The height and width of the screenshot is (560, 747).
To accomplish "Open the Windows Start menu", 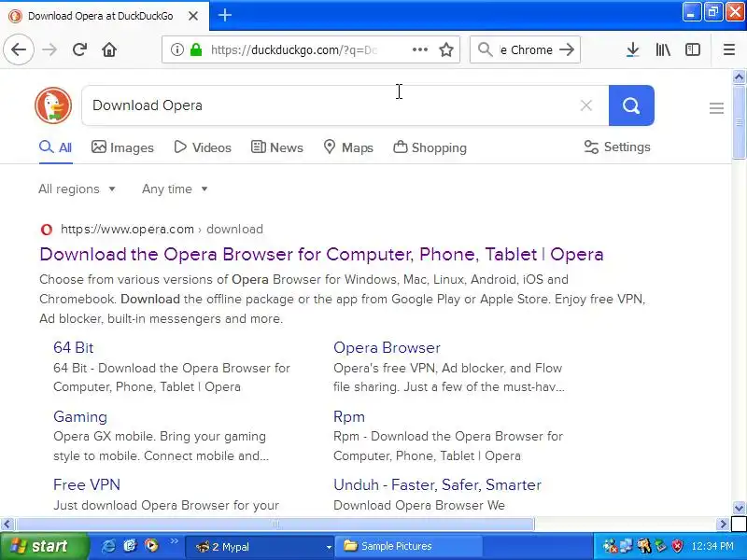I will [44, 546].
